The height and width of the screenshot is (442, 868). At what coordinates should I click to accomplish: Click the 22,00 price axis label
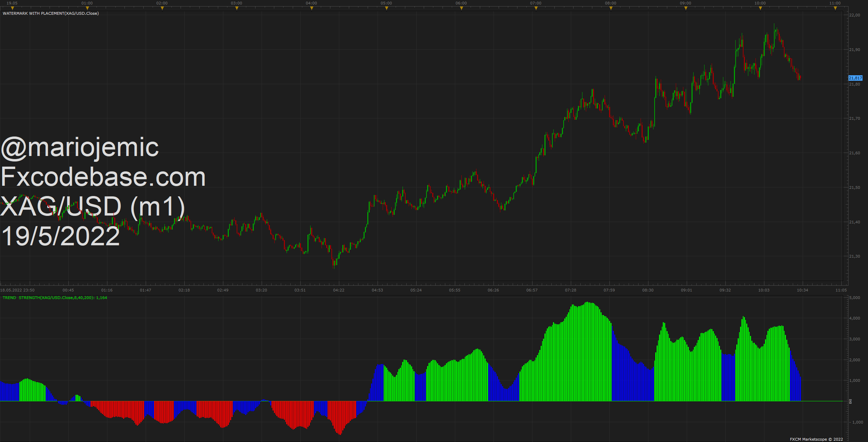point(855,15)
